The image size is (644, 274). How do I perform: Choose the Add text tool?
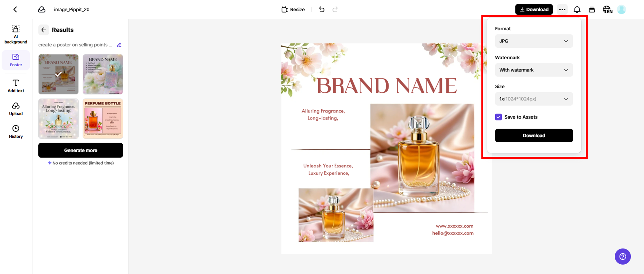tap(16, 86)
